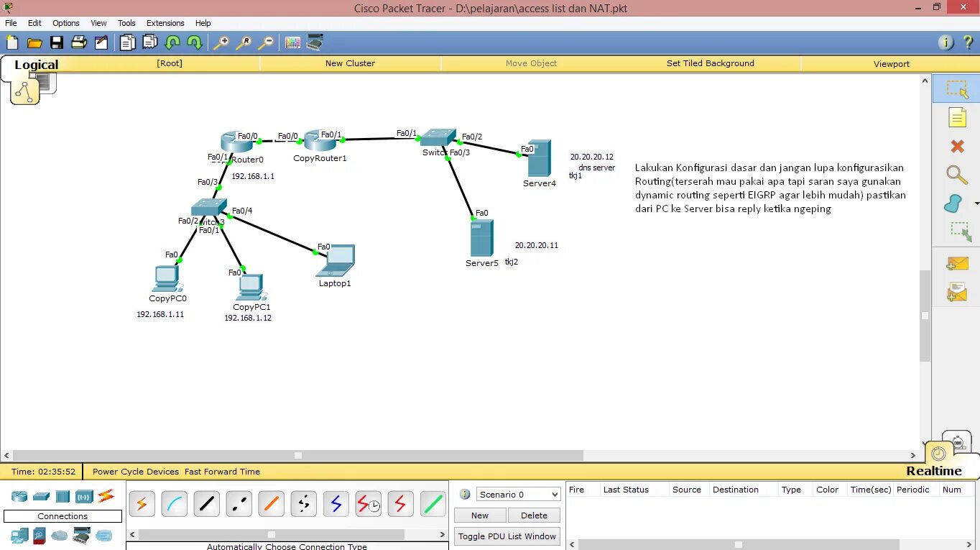The image size is (980, 550).
Task: Click the Viewport button
Action: point(892,63)
